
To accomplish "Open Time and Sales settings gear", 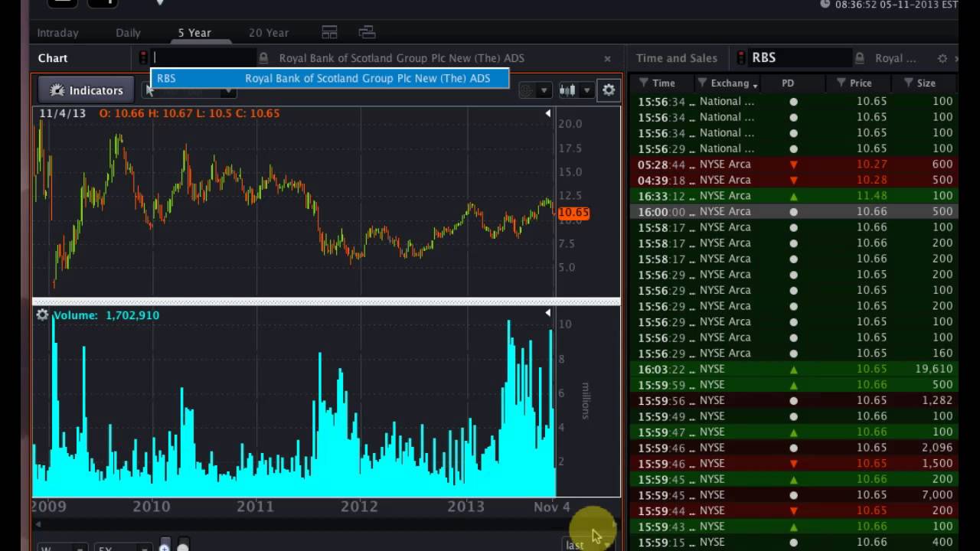I will (942, 58).
